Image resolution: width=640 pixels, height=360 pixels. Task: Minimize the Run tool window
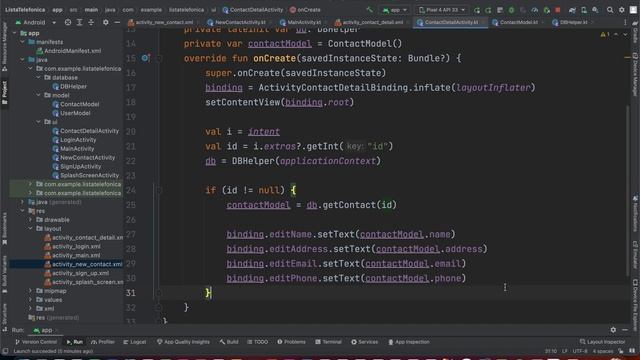625,330
